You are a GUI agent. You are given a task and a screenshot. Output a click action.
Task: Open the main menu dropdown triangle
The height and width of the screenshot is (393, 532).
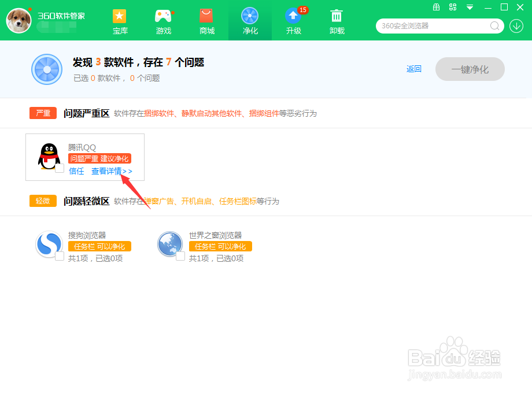(x=470, y=7)
